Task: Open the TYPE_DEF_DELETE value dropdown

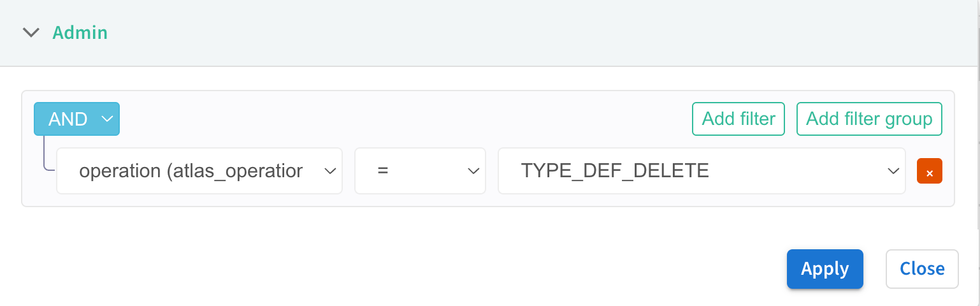Action: [x=701, y=171]
